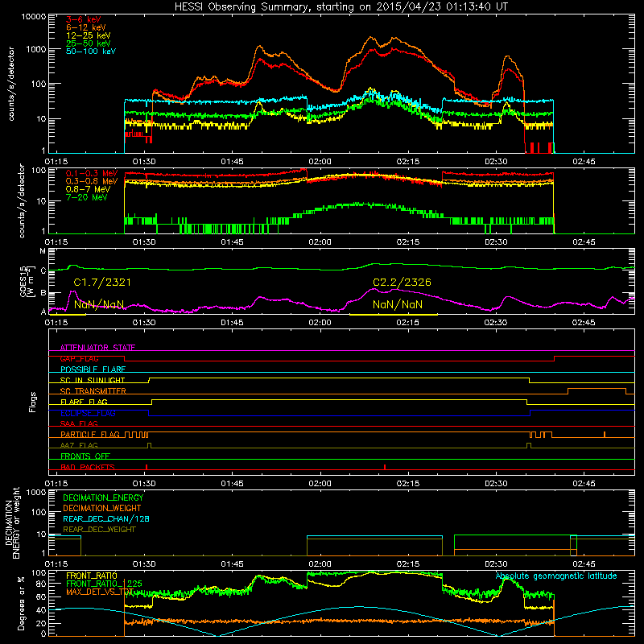The width and height of the screenshot is (644, 644).
Task: Select the PARTICLE_FLAG label
Action: [x=90, y=434]
